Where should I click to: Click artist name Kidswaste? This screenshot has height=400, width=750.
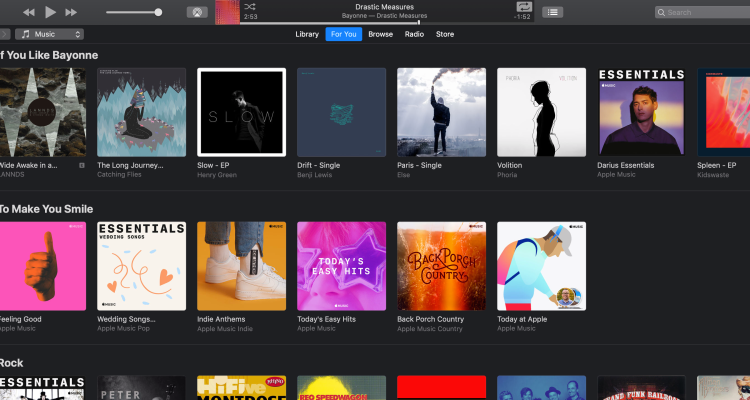click(x=713, y=175)
